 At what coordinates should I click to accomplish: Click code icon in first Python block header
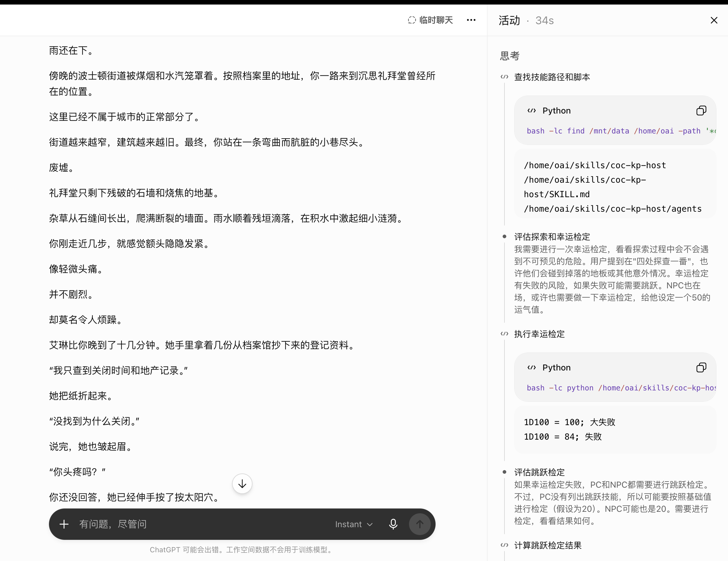tap(532, 111)
